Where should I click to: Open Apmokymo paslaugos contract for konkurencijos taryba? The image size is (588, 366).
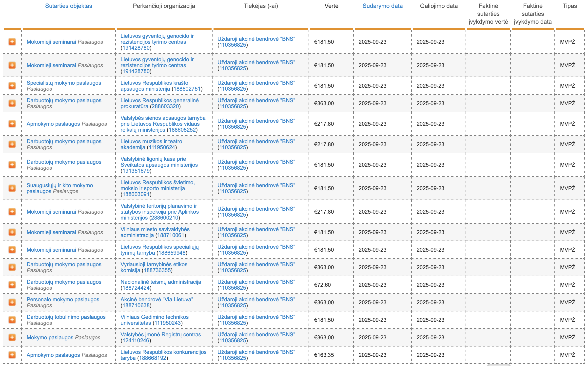(53, 355)
